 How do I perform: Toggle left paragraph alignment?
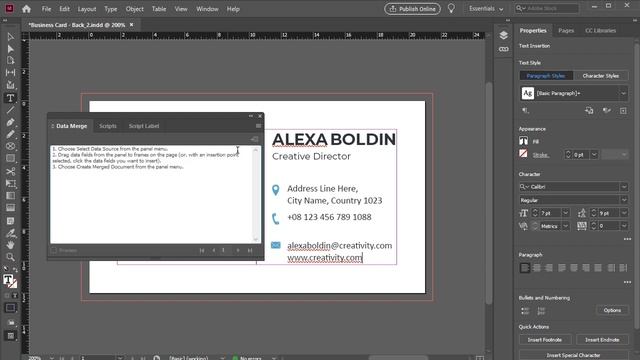click(525, 268)
